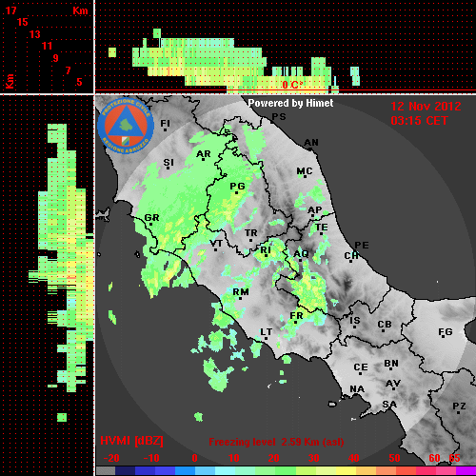This screenshot has height=476, width=476.
Task: Pick the blue 0 dBZ color on scale
Action: coord(185,470)
